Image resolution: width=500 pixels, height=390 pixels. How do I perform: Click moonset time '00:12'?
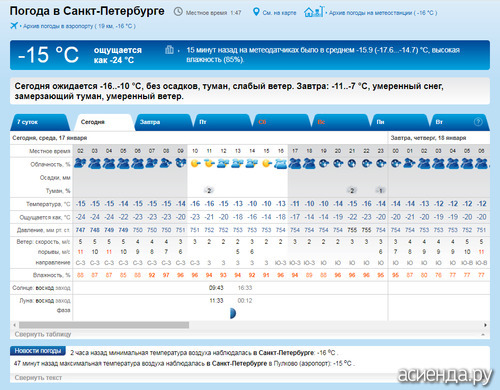[245, 301]
